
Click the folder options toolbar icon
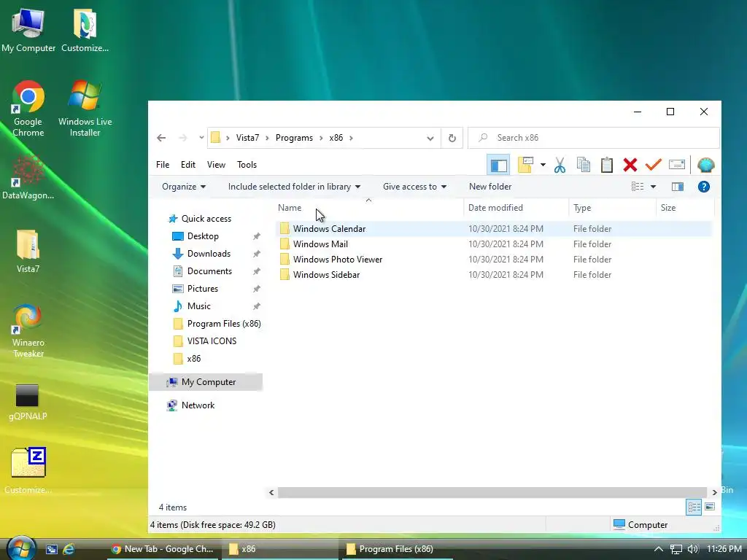coord(525,165)
